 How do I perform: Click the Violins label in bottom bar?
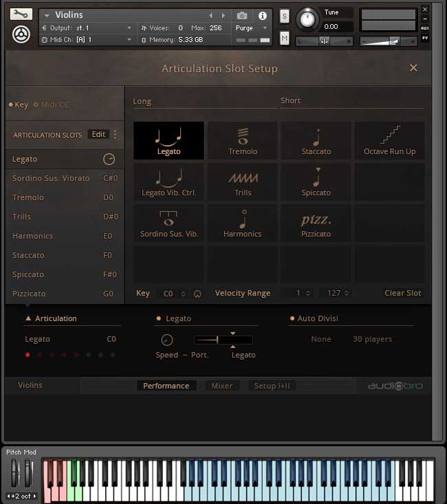coord(30,385)
